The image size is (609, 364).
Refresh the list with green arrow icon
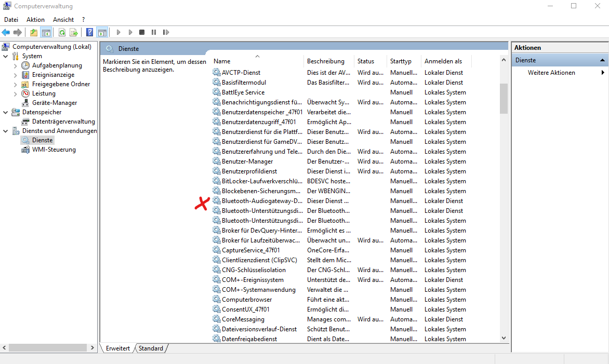(62, 32)
